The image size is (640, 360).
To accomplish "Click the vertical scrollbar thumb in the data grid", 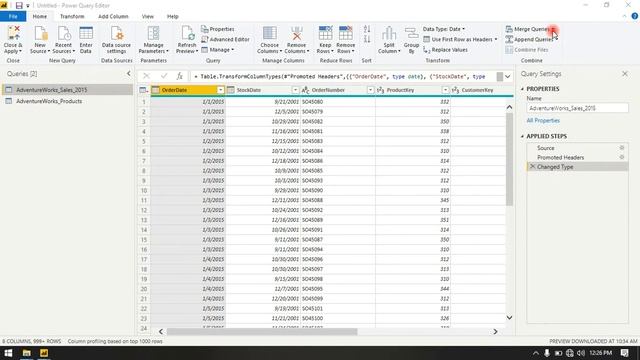I will pyautogui.click(x=509, y=159).
